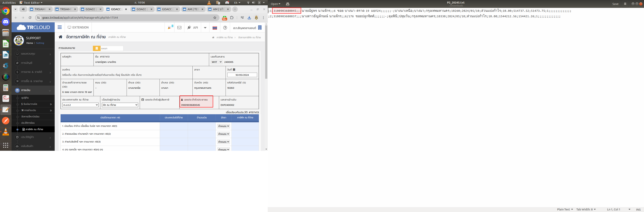Open Text Editor hamburger menu
Image resolution: width=644 pixels, height=212 pixels.
(625, 4)
